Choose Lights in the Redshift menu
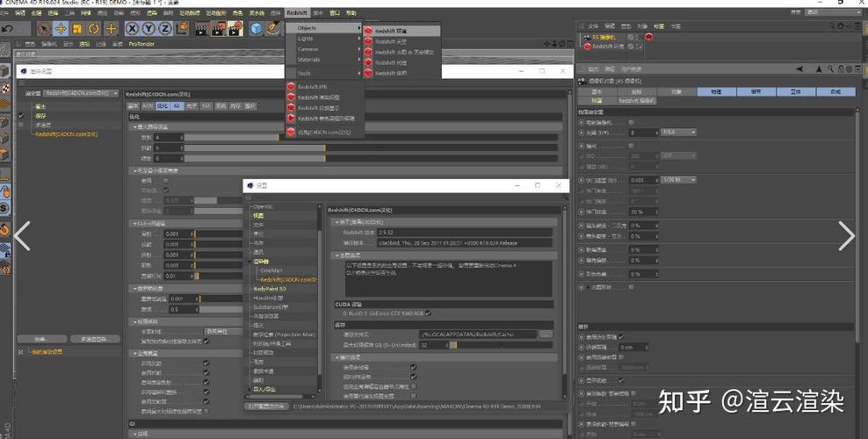 306,39
